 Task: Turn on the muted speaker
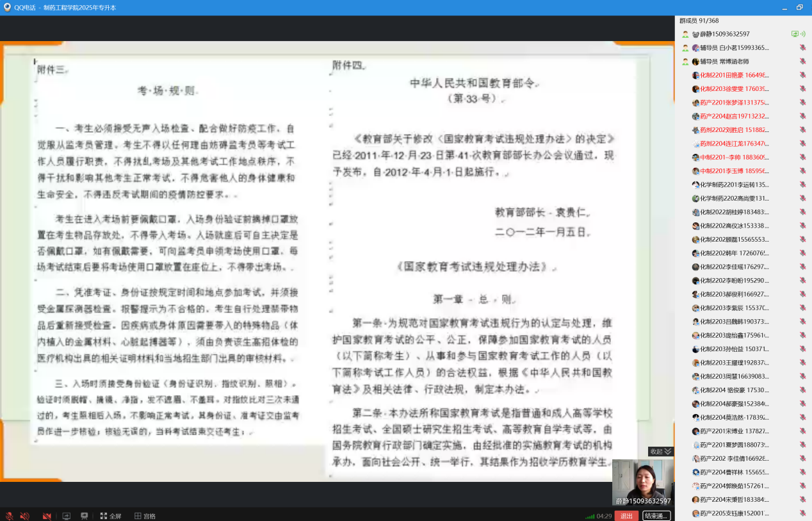coord(25,516)
